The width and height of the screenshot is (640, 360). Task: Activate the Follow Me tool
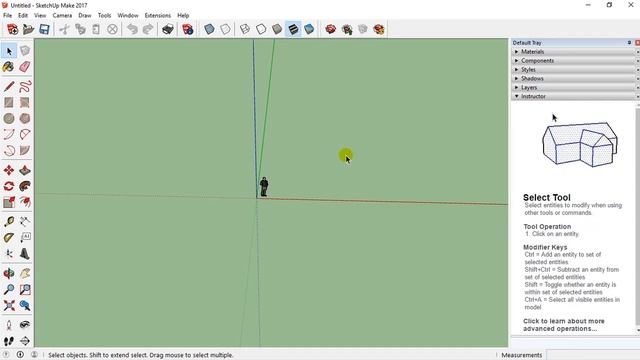[x=25, y=186]
